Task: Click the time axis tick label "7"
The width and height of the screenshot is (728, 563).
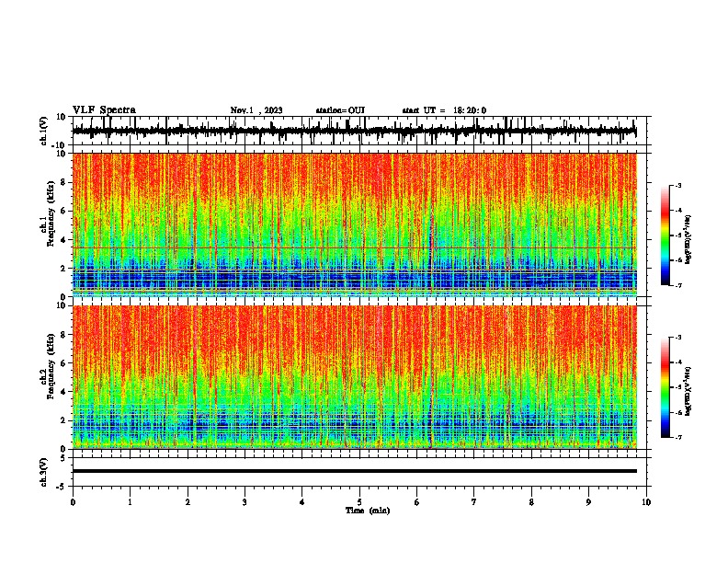Action: tap(474, 502)
